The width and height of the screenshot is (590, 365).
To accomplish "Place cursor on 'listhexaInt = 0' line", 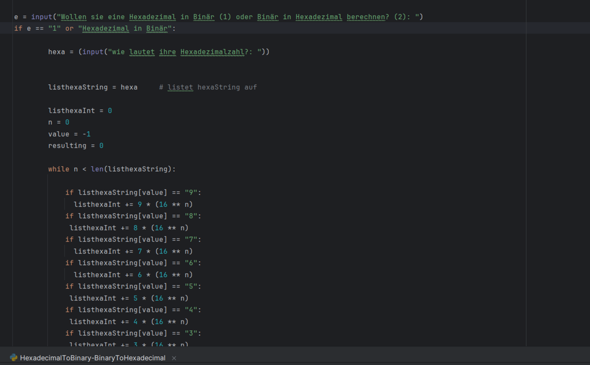I will 80,111.
